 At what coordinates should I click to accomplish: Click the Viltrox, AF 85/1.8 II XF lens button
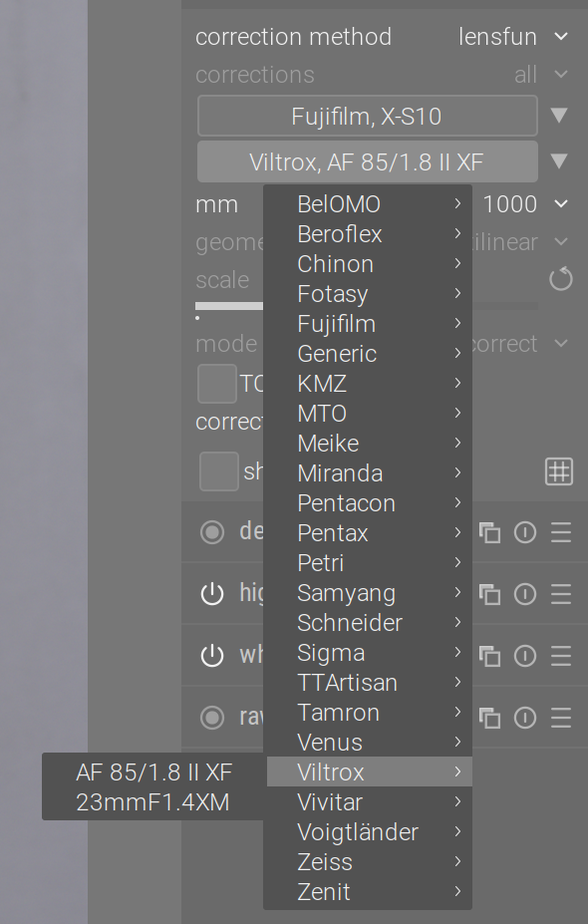tap(367, 160)
